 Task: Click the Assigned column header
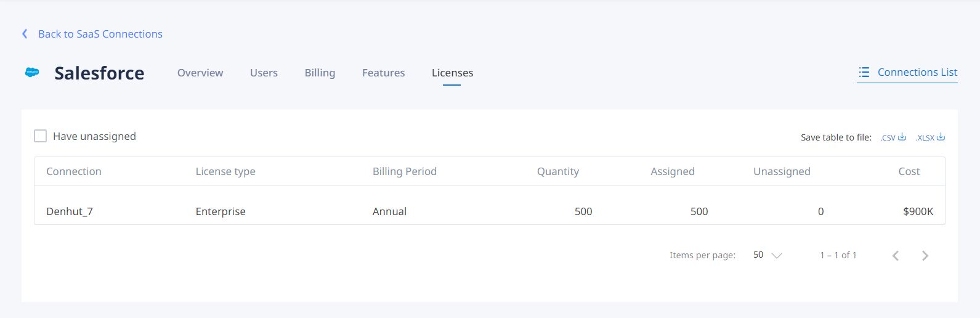pos(673,171)
